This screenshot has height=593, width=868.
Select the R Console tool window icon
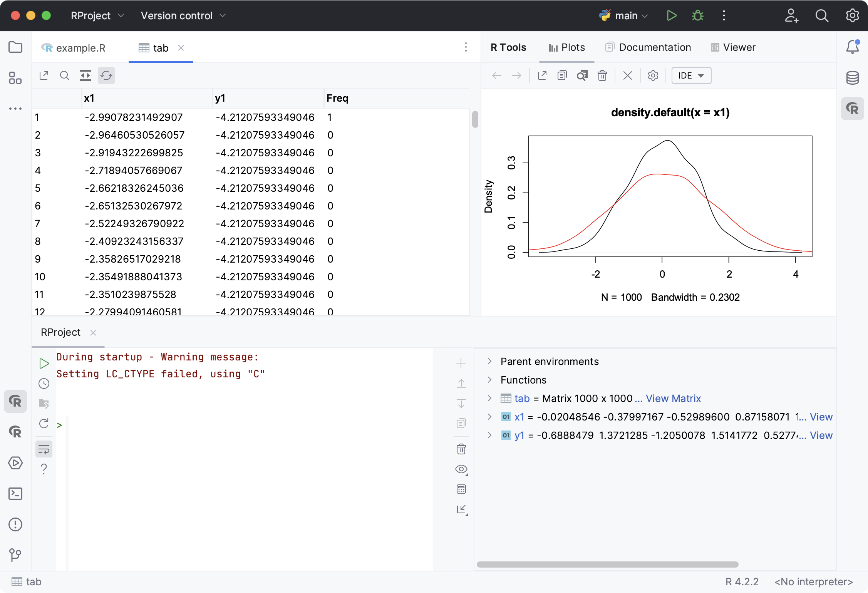tap(15, 401)
